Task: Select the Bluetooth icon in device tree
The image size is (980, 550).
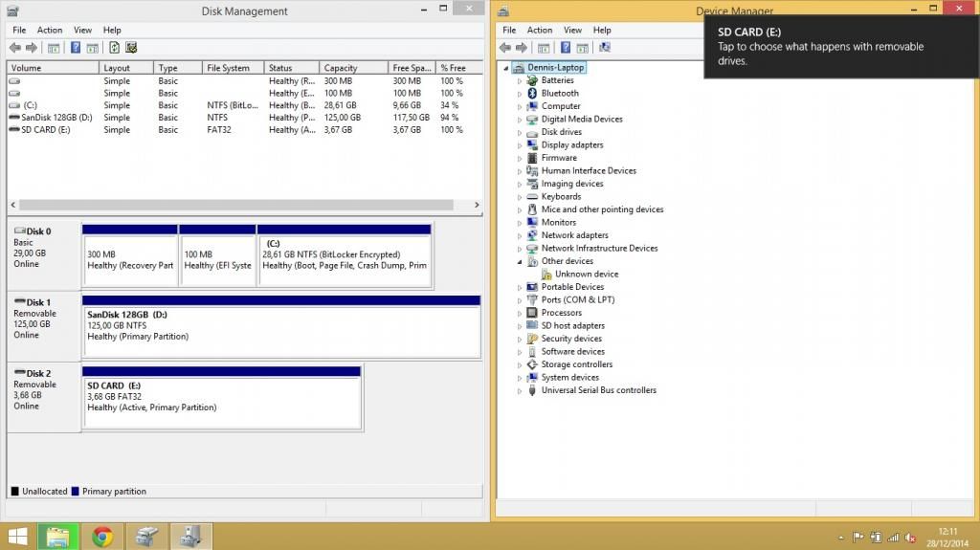Action: coord(532,93)
